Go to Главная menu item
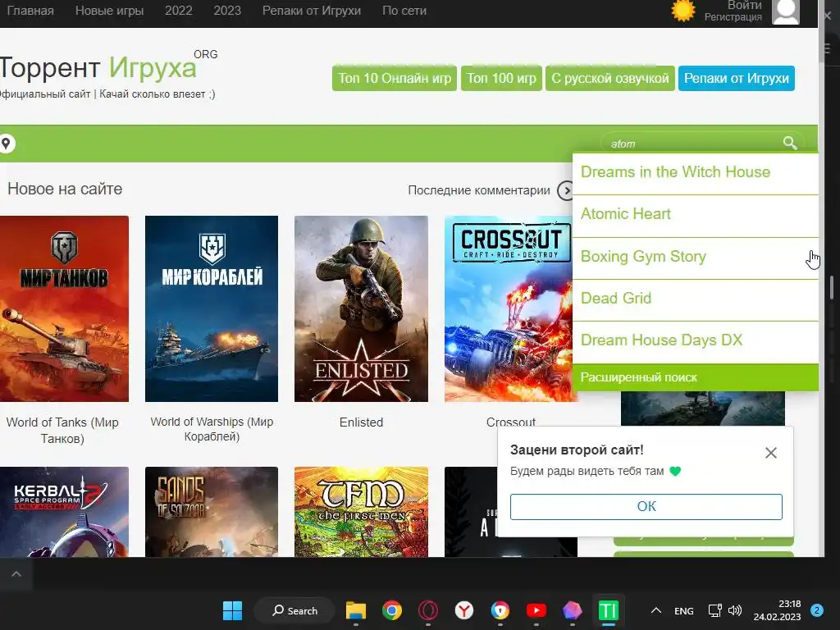The height and width of the screenshot is (630, 840). [x=30, y=11]
